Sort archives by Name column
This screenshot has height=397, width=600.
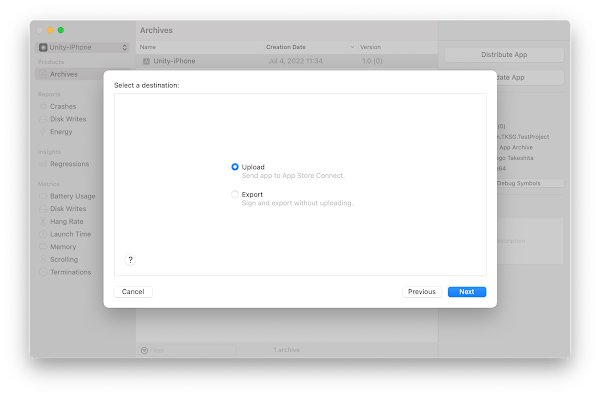(x=148, y=47)
